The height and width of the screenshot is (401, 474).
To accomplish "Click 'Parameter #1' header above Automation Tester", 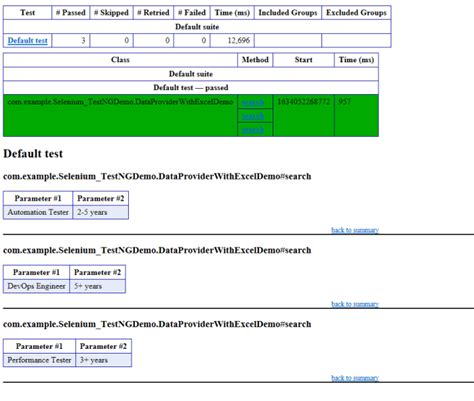I will point(38,198).
